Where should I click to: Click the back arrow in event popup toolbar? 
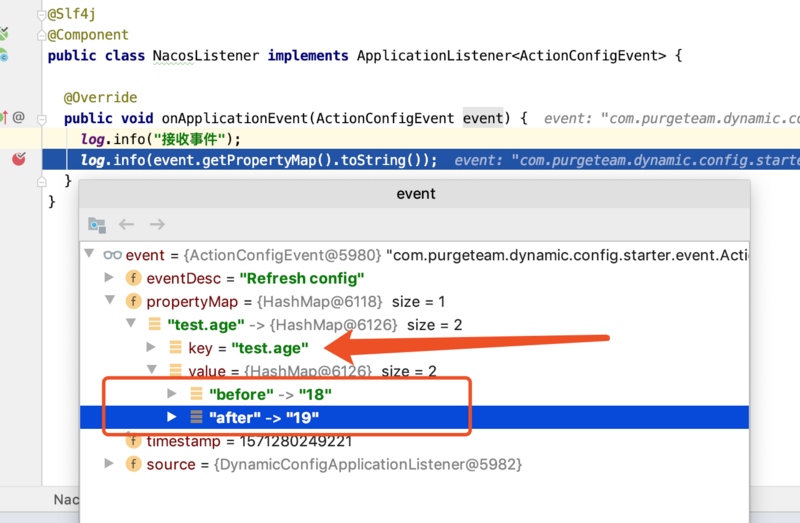pos(126,224)
